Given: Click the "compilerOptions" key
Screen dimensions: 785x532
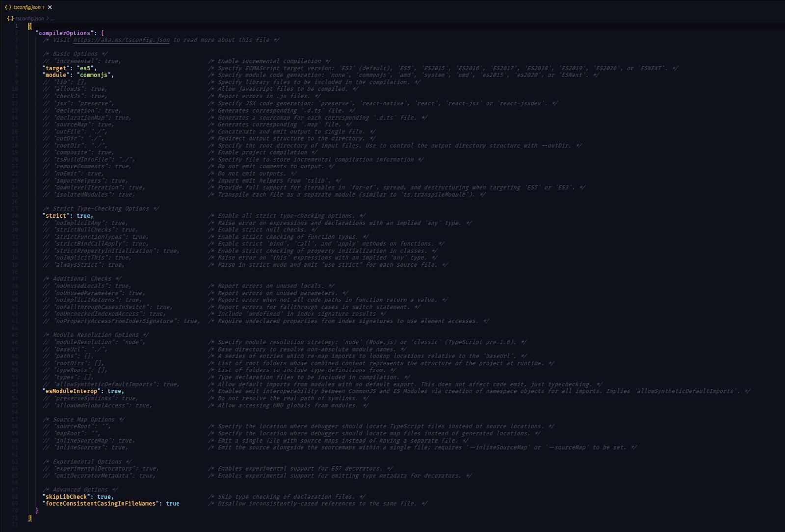Looking at the screenshot, I should click(x=65, y=33).
